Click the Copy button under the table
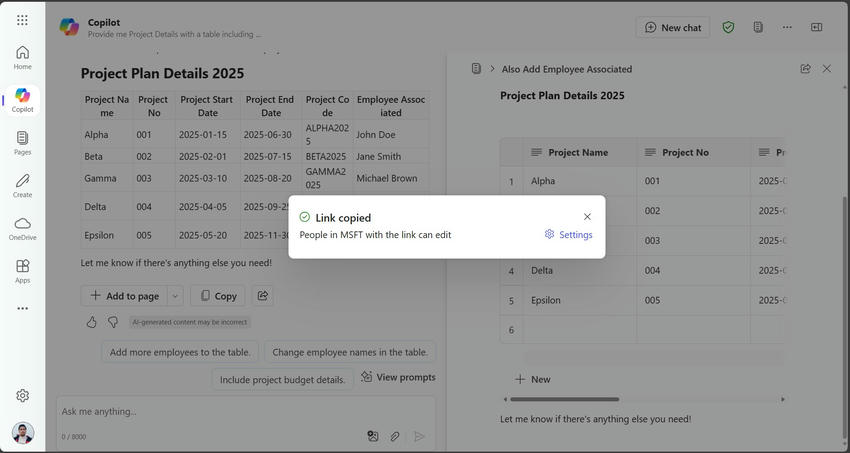Screen dimensions: 850x453 pyautogui.click(x=217, y=296)
